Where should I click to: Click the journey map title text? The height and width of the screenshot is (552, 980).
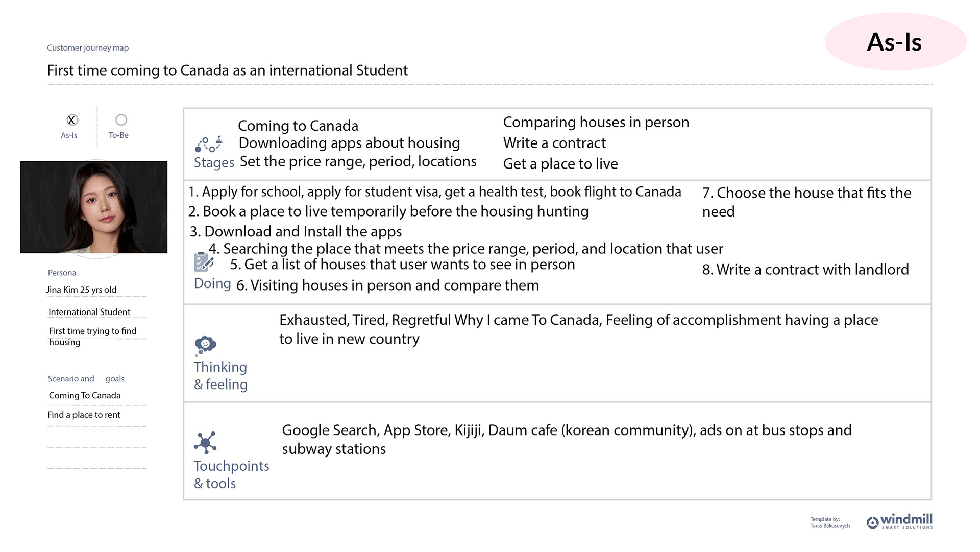(227, 70)
